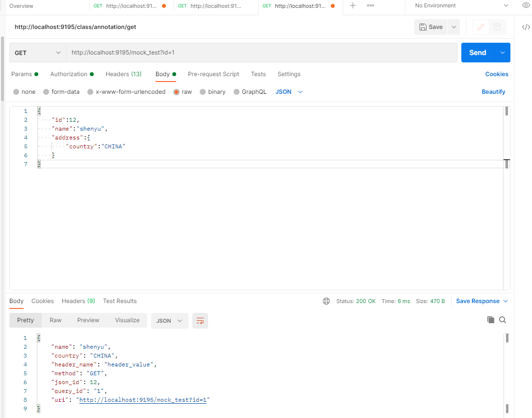Open tab options via three-dots icon
Screen dimensions: 532x418
pos(371,5)
